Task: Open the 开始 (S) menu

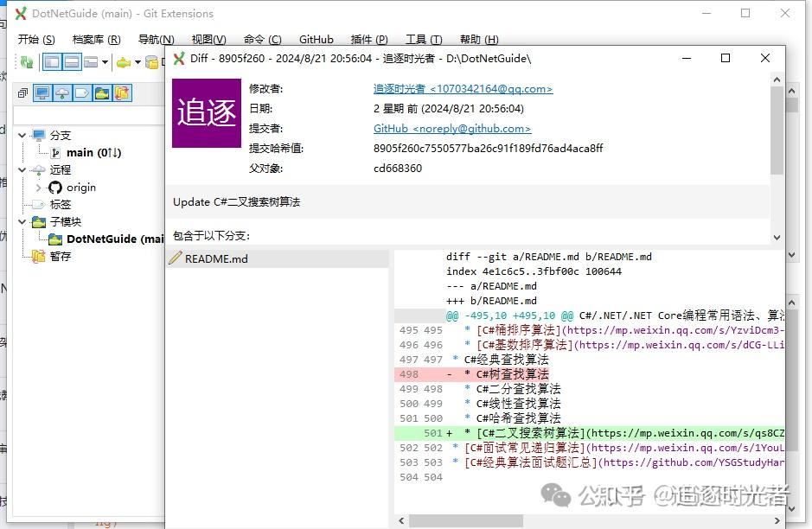Action: 36,40
